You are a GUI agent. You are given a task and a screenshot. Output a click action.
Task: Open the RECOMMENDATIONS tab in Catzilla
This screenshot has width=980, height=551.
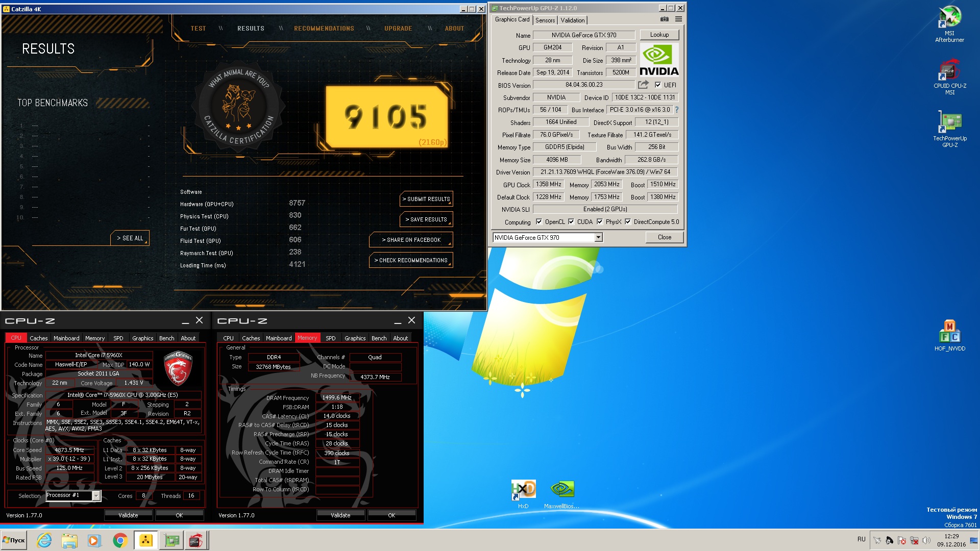324,29
